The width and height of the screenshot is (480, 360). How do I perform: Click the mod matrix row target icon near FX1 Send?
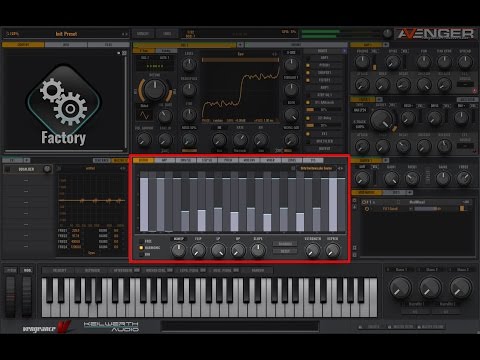pos(367,209)
